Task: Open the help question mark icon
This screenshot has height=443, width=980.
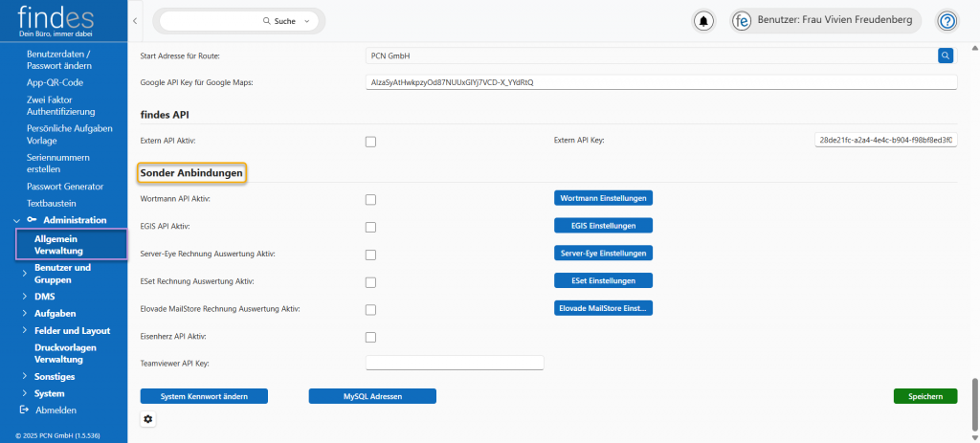Action: coord(947,20)
